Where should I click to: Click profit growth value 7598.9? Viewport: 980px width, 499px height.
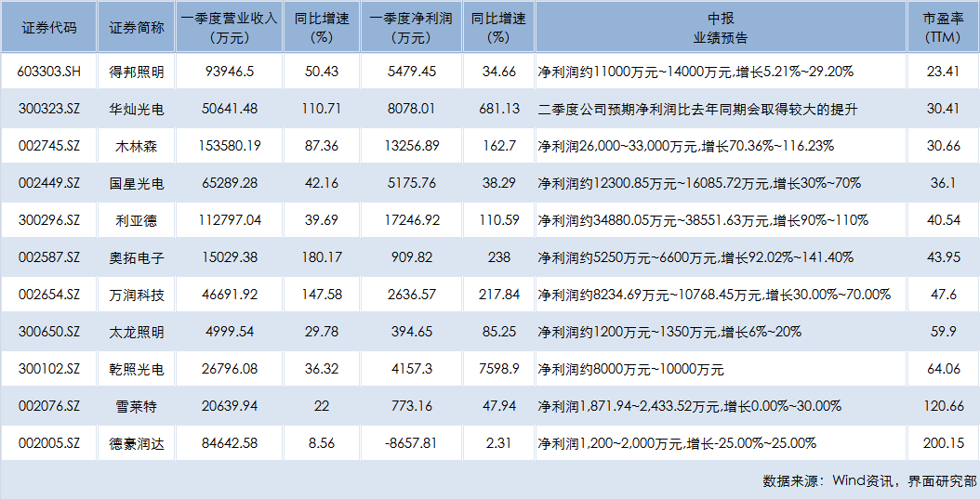click(x=498, y=369)
